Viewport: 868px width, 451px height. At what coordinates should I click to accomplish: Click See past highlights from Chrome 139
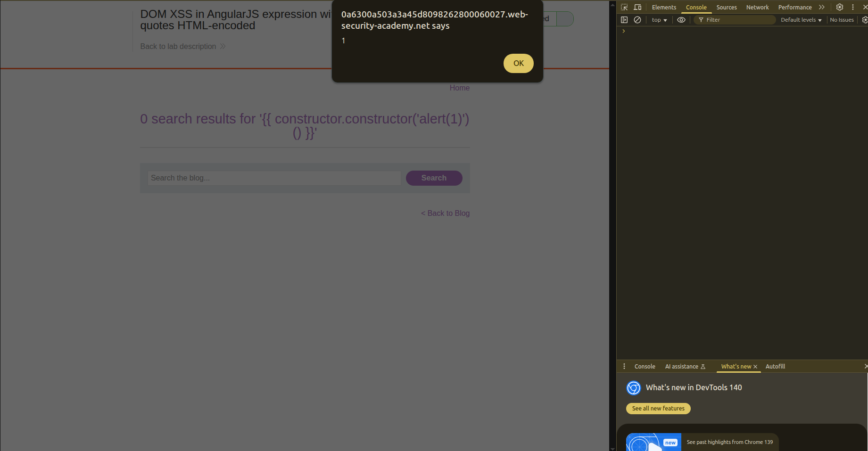tap(729, 442)
